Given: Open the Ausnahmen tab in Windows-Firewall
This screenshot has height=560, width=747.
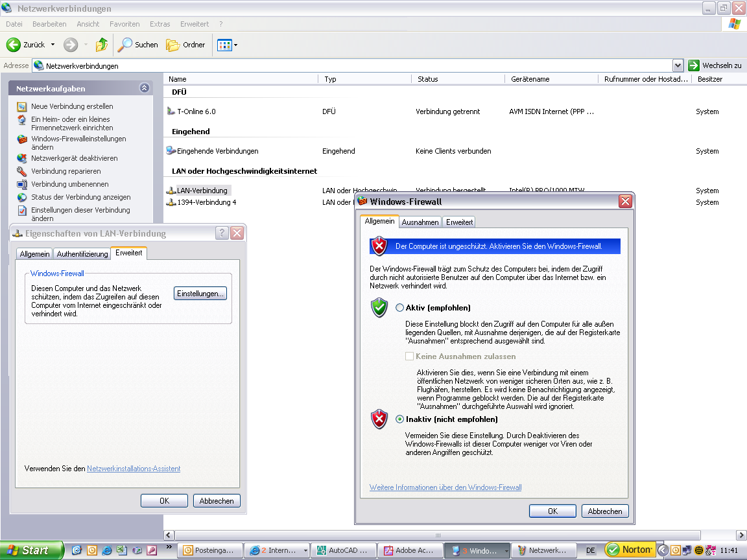Looking at the screenshot, I should coord(420,222).
